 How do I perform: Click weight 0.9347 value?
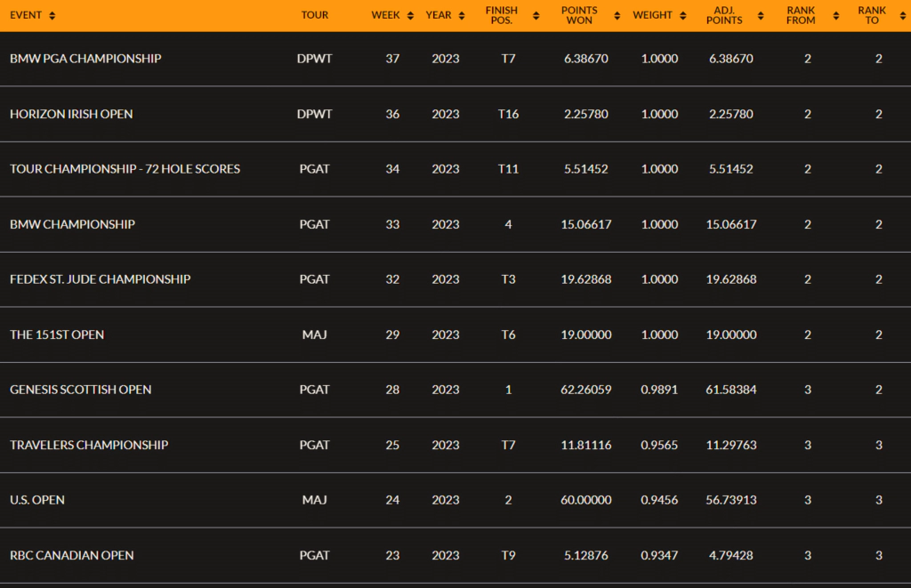tap(659, 555)
